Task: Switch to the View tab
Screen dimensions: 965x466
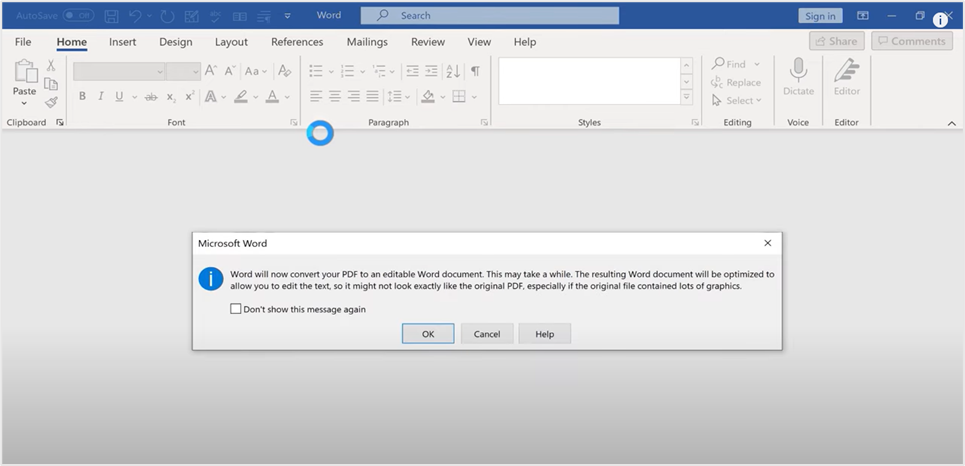Action: tap(479, 42)
